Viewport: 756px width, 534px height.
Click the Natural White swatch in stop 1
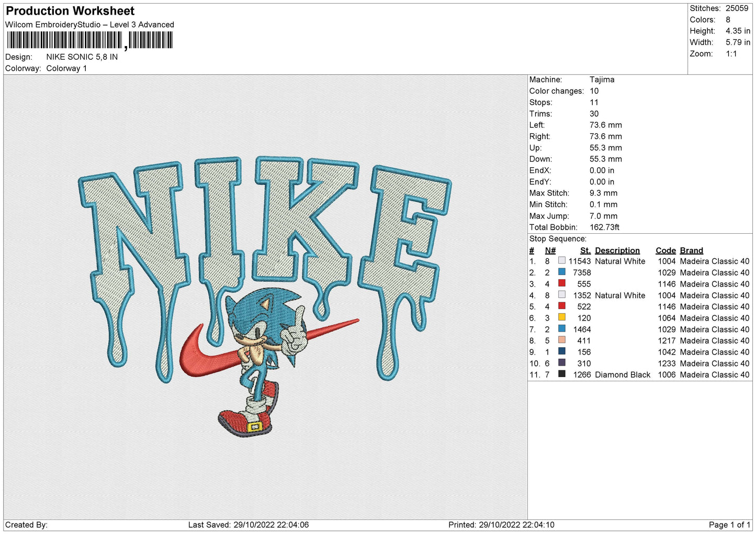click(561, 260)
